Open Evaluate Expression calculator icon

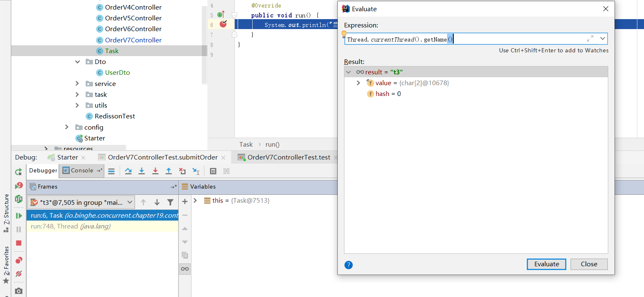click(213, 171)
